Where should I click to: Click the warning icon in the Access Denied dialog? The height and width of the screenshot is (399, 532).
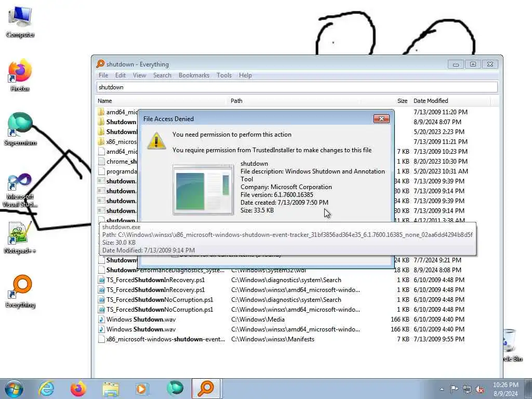coord(156,141)
